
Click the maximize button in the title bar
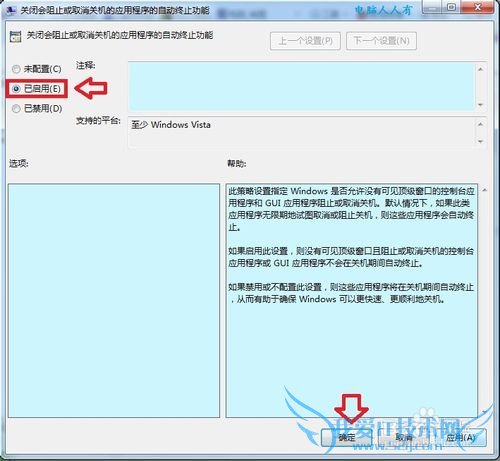452,7
